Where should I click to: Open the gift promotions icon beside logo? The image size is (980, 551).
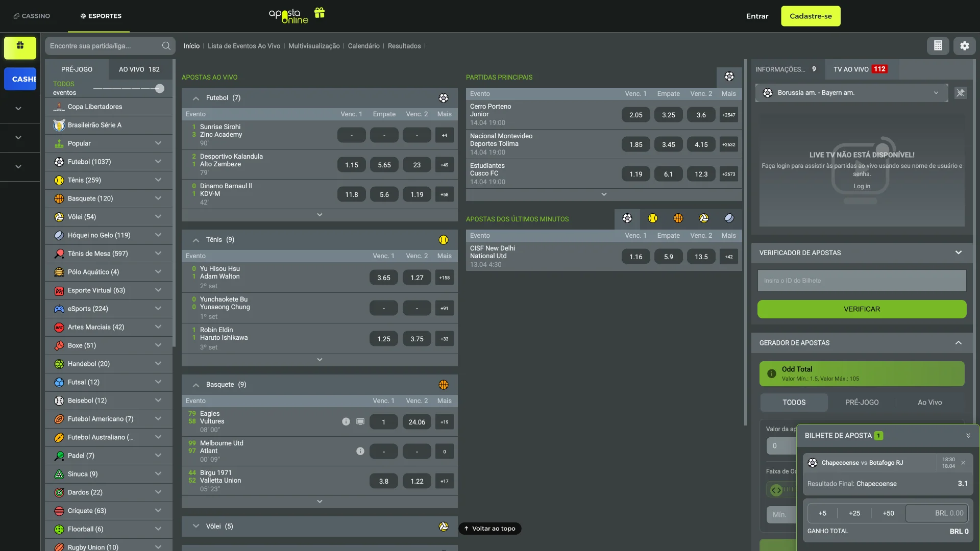(x=320, y=13)
